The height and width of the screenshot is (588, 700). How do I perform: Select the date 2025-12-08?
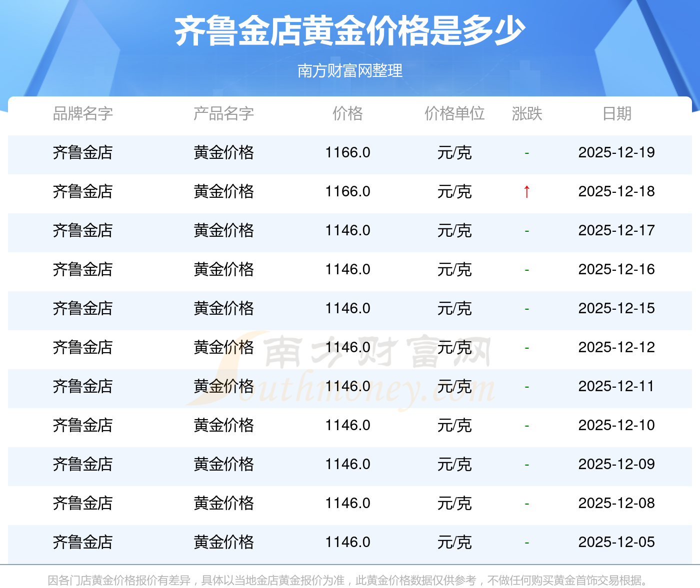point(616,503)
